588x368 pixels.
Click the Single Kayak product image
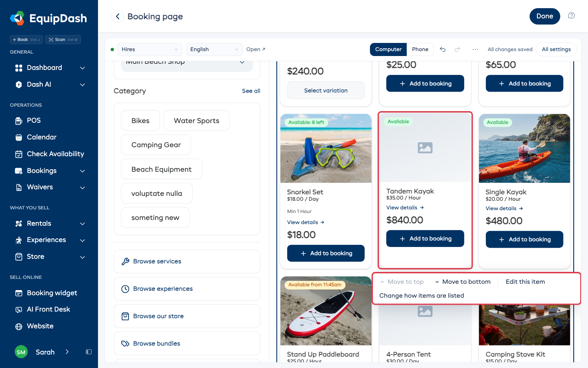click(x=524, y=148)
